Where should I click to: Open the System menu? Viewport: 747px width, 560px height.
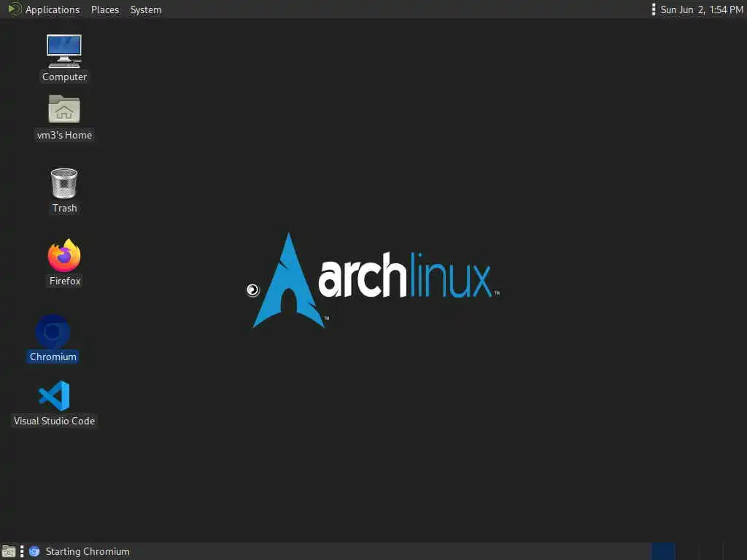click(146, 9)
